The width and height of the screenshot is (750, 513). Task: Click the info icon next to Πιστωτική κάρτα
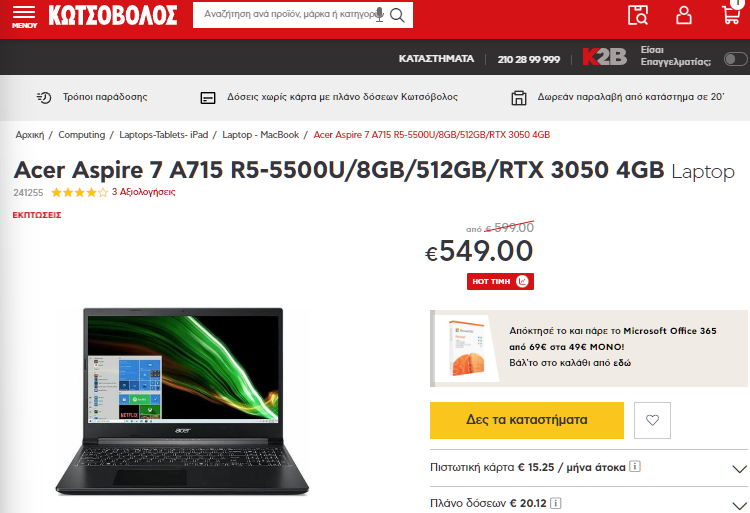(x=635, y=466)
